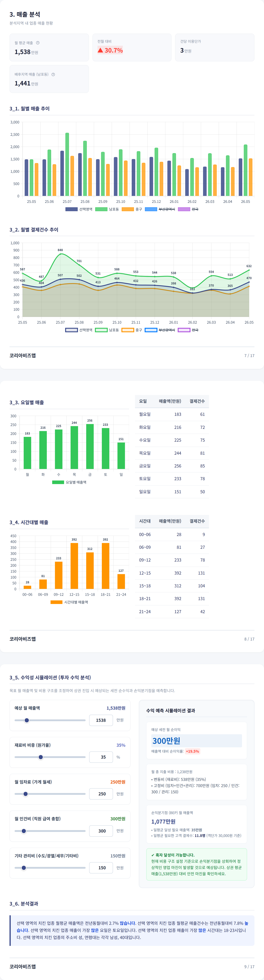Toggle 남포동 legend in 월별 매출 추이 chart

107,209
